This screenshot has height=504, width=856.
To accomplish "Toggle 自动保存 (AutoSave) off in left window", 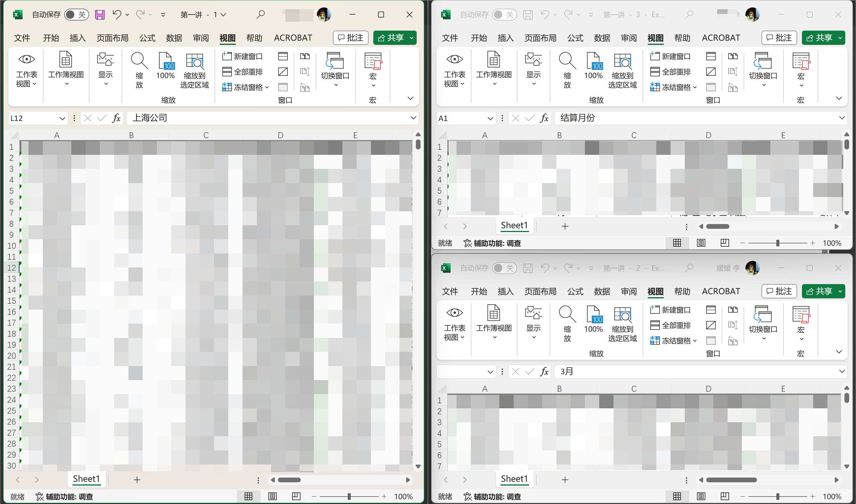I will (x=76, y=15).
